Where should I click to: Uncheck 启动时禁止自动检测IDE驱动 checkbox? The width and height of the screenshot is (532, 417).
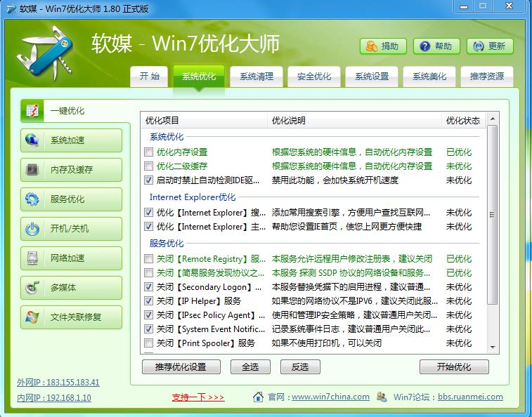click(x=148, y=180)
